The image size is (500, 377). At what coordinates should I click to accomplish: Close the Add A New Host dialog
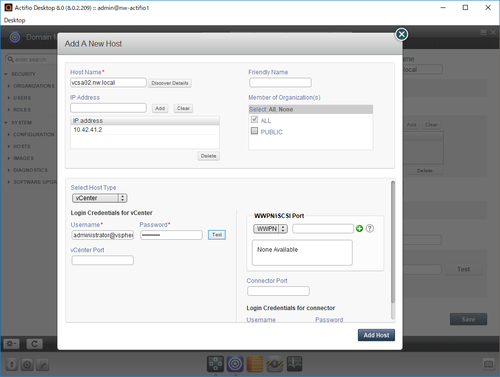click(401, 34)
